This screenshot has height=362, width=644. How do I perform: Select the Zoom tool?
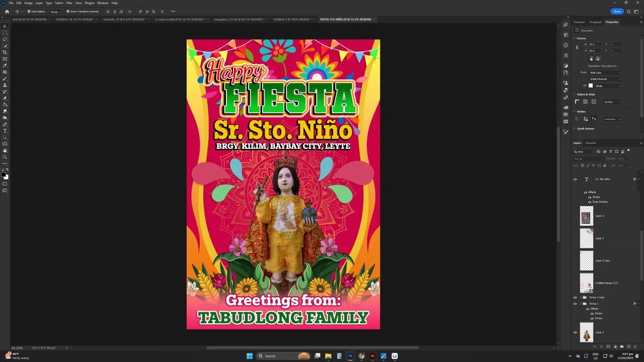pyautogui.click(x=5, y=157)
